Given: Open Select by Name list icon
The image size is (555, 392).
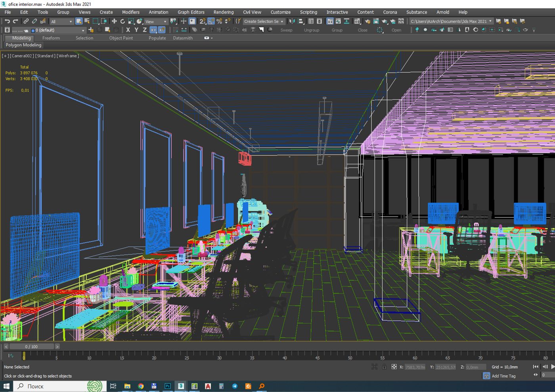Looking at the screenshot, I should coord(87,21).
